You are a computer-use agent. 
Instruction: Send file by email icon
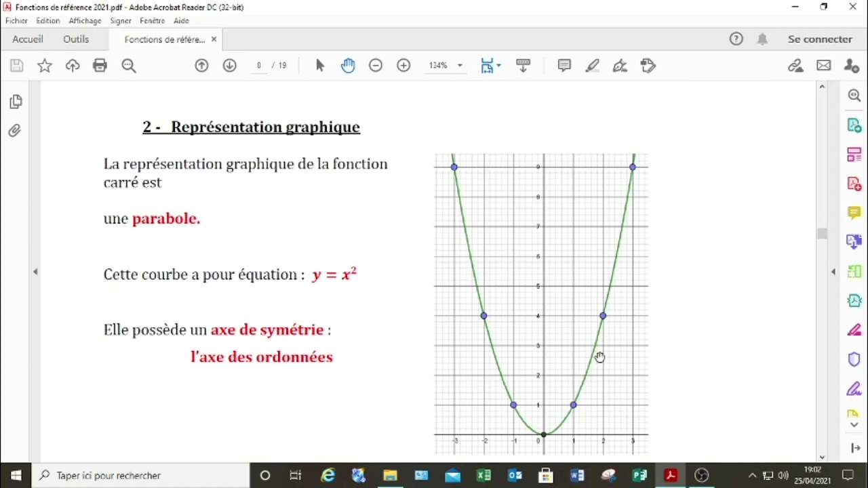(823, 66)
